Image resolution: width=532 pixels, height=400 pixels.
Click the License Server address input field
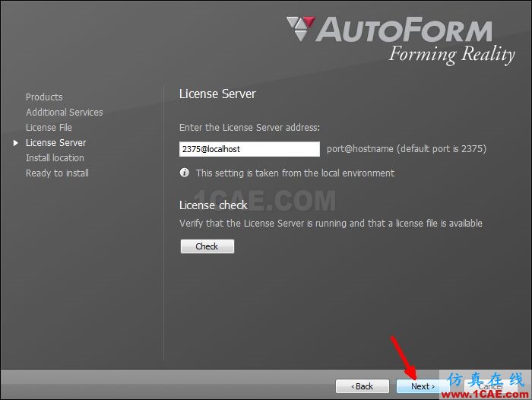(249, 149)
